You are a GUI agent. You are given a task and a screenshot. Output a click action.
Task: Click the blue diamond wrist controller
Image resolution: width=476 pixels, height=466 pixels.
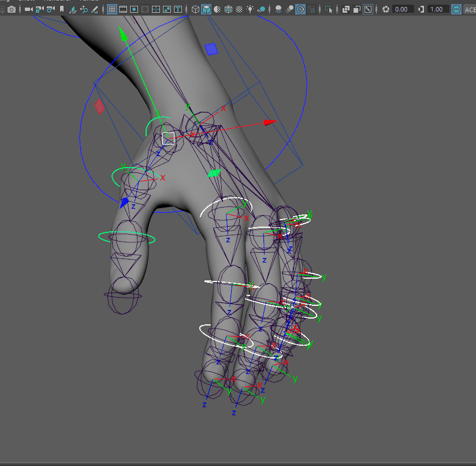(x=211, y=49)
